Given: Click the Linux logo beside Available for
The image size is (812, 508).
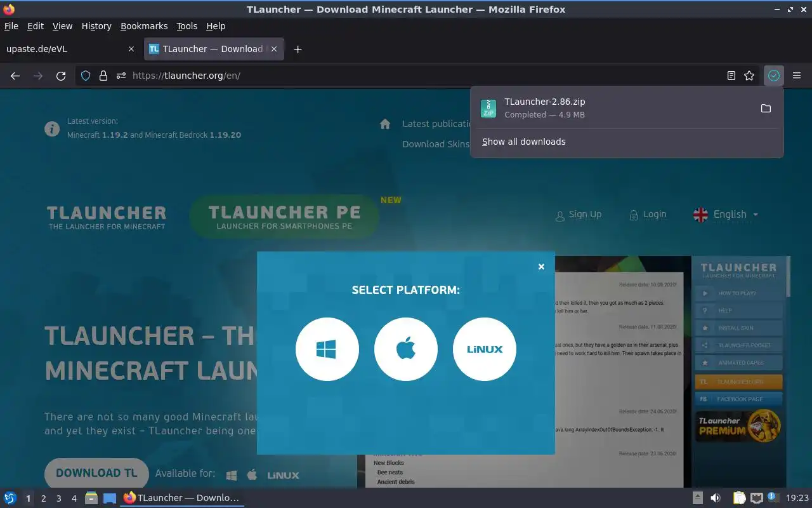Looking at the screenshot, I should pyautogui.click(x=283, y=475).
